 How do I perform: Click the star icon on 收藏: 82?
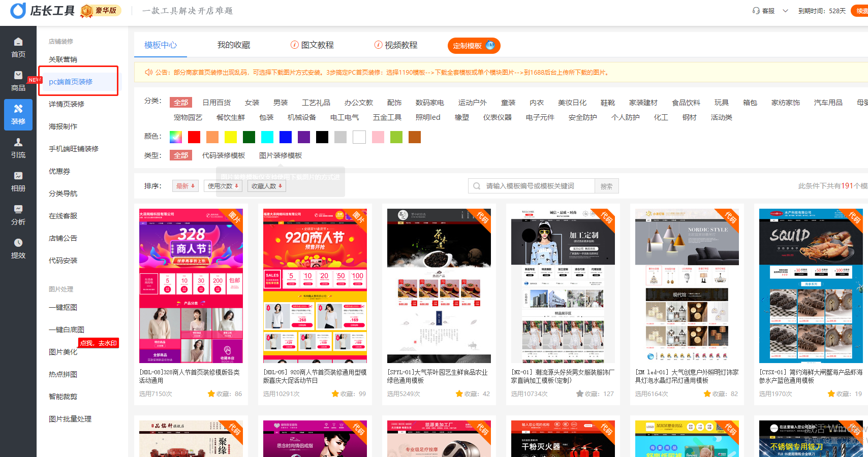click(707, 394)
